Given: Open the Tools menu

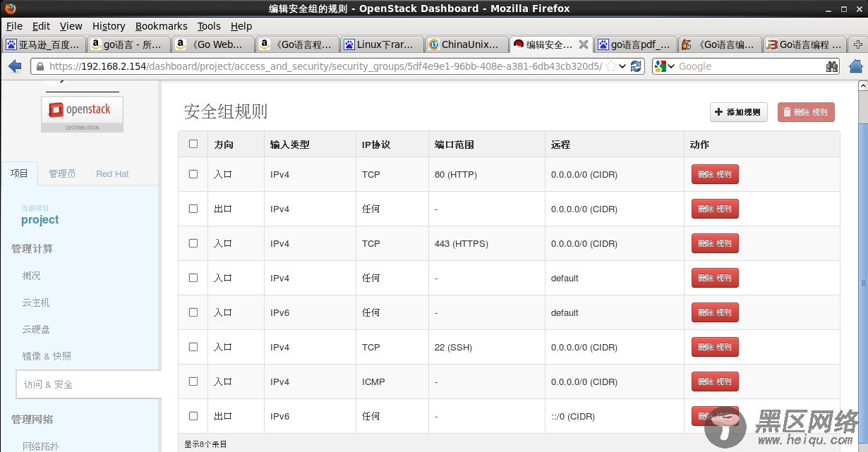Looking at the screenshot, I should (x=209, y=26).
